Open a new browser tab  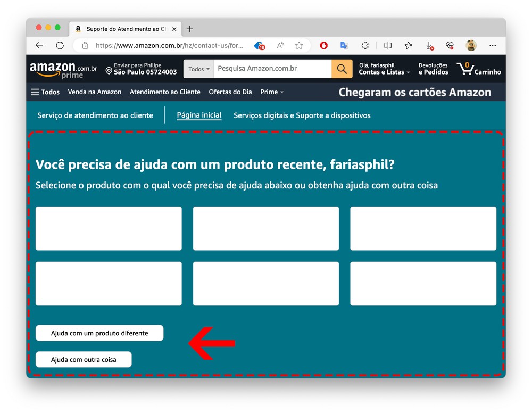190,29
